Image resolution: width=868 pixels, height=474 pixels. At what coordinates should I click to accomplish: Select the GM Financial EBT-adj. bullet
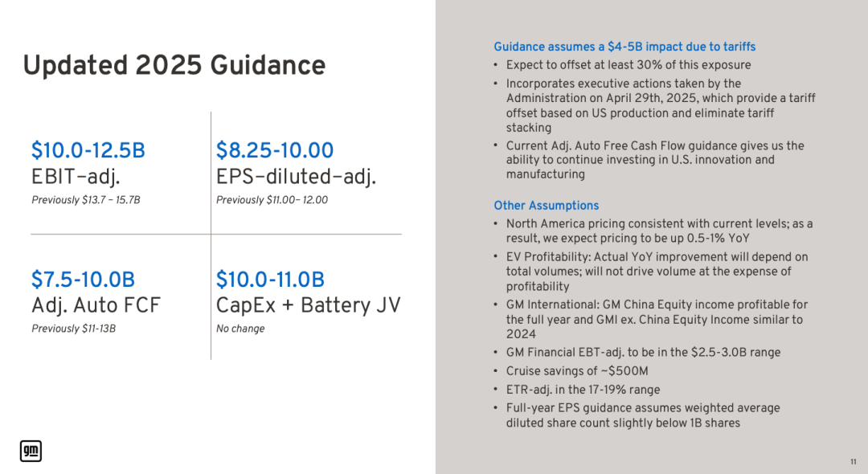[x=643, y=353]
